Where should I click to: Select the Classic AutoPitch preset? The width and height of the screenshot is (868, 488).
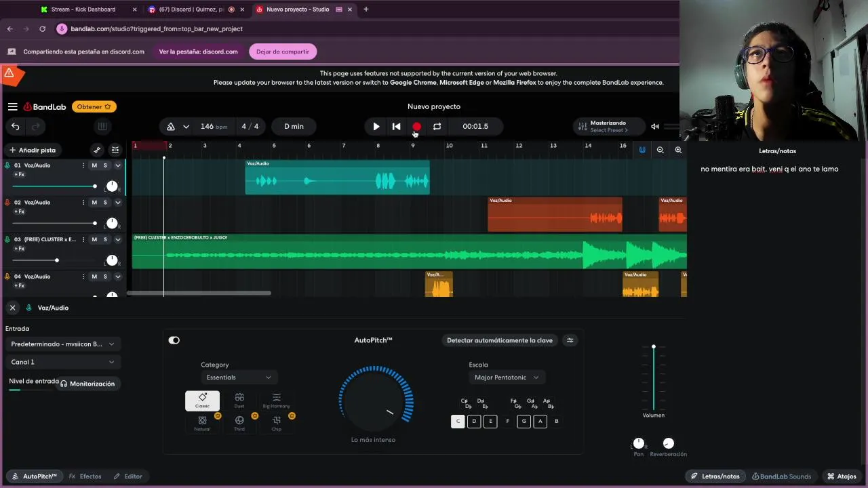[x=202, y=401]
